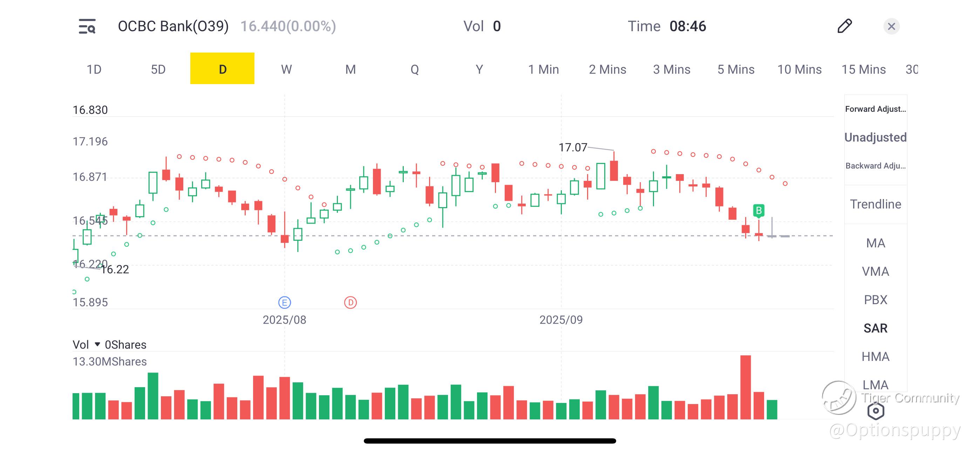Select Unadjusted price mode
The image size is (980, 452).
point(876,137)
